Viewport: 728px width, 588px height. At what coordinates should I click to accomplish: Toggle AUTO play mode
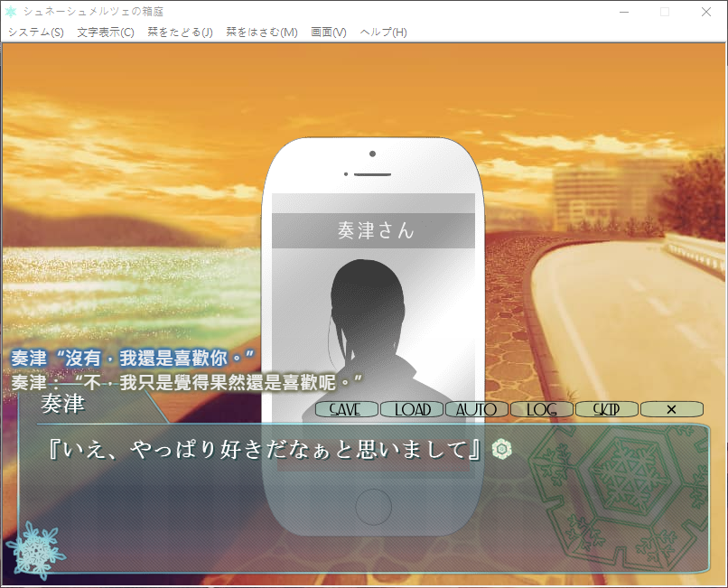tap(477, 409)
